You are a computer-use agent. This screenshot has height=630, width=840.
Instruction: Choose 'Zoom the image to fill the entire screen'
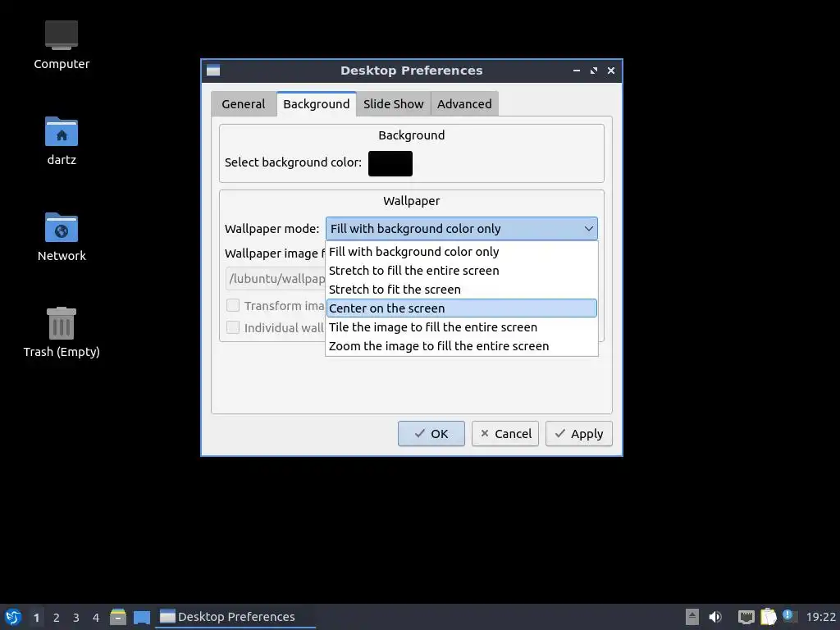tap(461, 346)
